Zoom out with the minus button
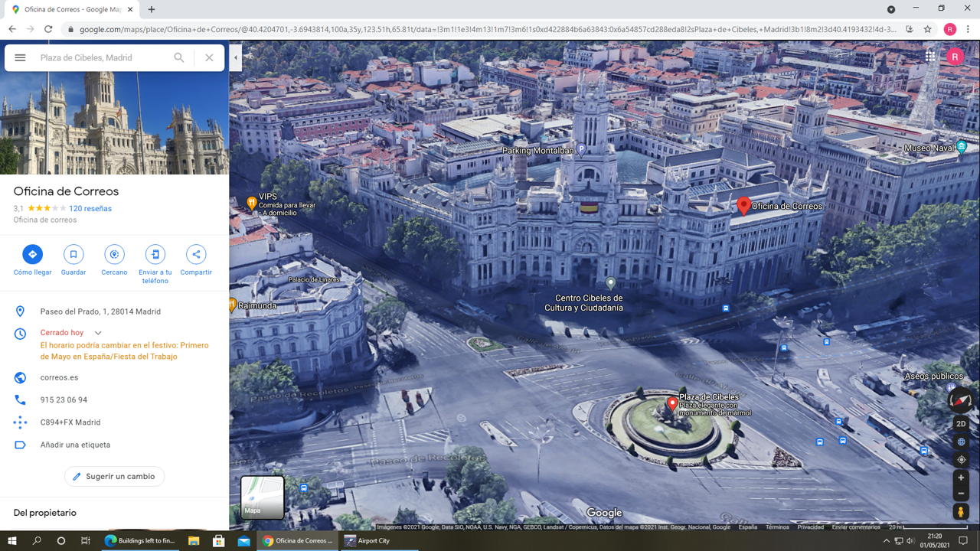The width and height of the screenshot is (980, 551). point(961,494)
